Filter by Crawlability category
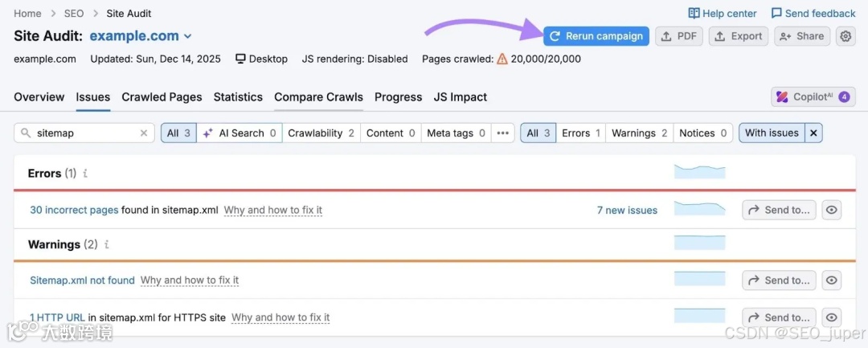Viewport: 868px width, 348px height. point(321,133)
